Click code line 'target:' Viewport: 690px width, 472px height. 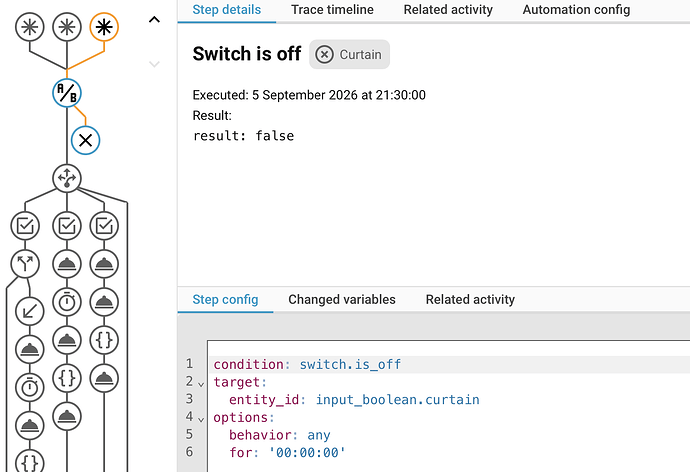pyautogui.click(x=240, y=382)
